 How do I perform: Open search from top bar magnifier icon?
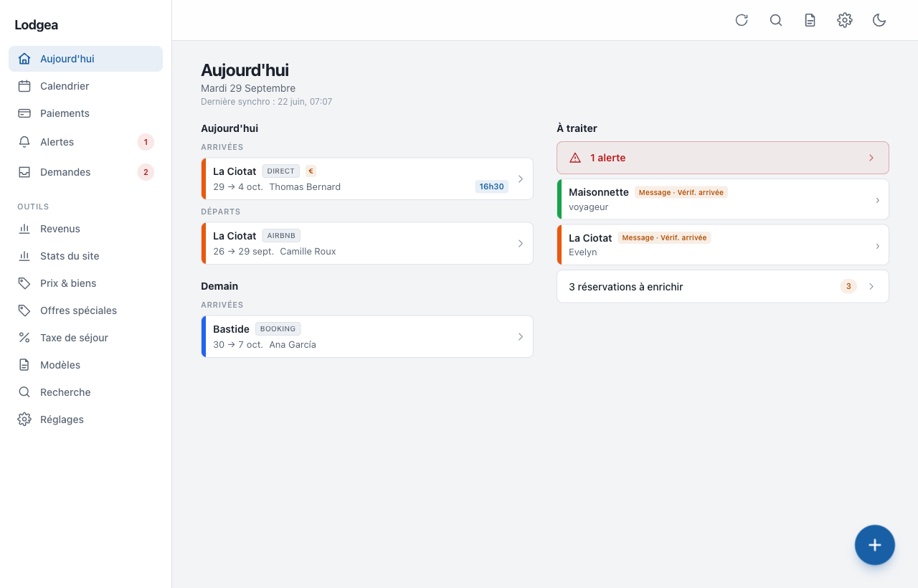(776, 20)
